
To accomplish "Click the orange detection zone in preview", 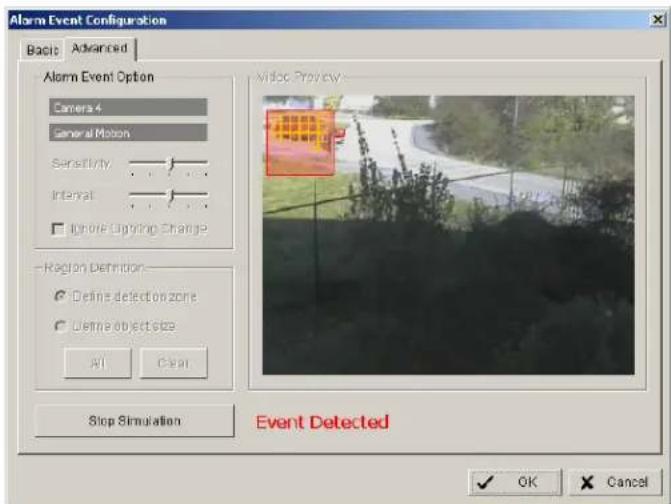I will (x=300, y=142).
